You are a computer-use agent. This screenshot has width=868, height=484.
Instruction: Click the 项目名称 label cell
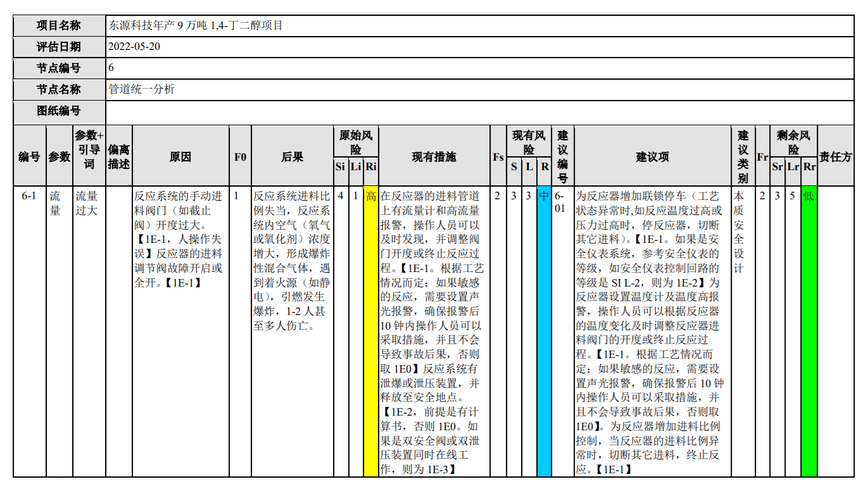coord(60,26)
